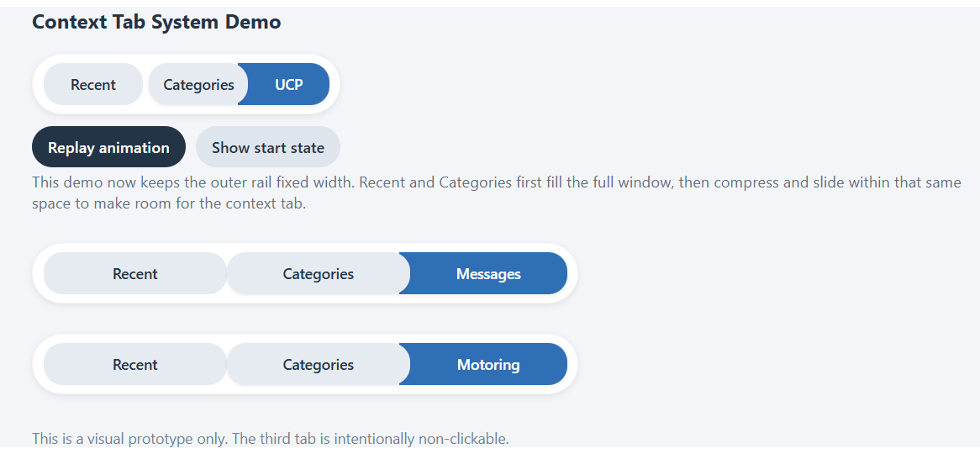Click white rail padding right of Motoring tab

(572, 365)
